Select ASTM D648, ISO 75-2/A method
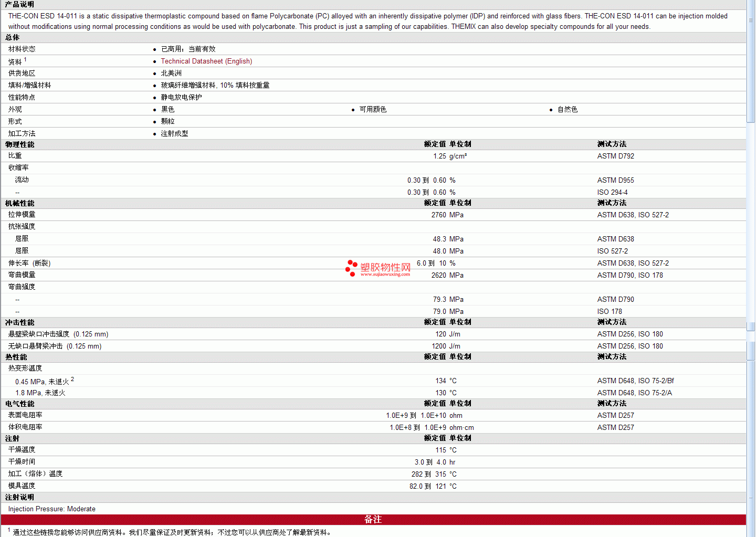756x537 pixels. (634, 393)
